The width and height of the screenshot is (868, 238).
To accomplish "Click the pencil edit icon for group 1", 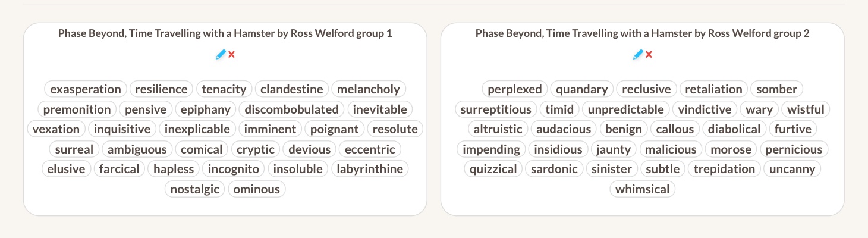I will (221, 54).
